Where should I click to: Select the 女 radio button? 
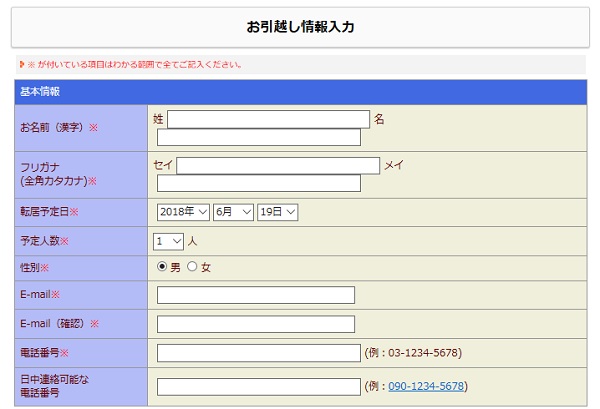coord(192,267)
